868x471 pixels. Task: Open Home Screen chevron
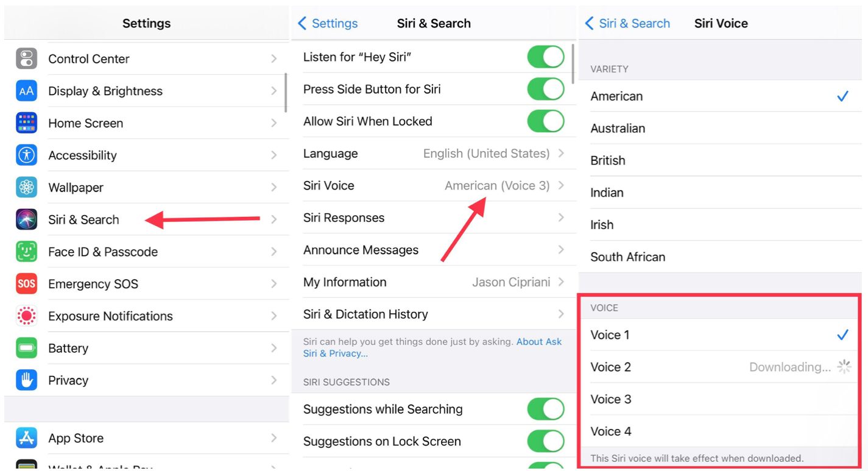point(274,123)
